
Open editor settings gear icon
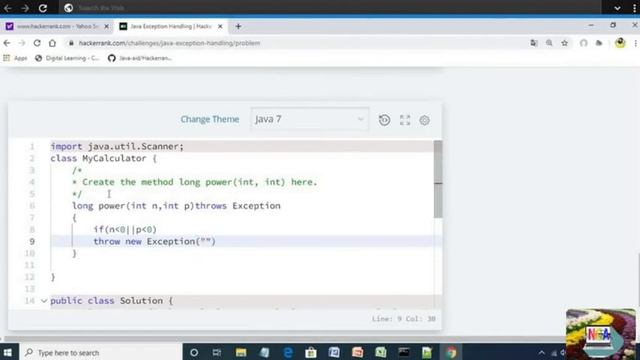click(424, 120)
